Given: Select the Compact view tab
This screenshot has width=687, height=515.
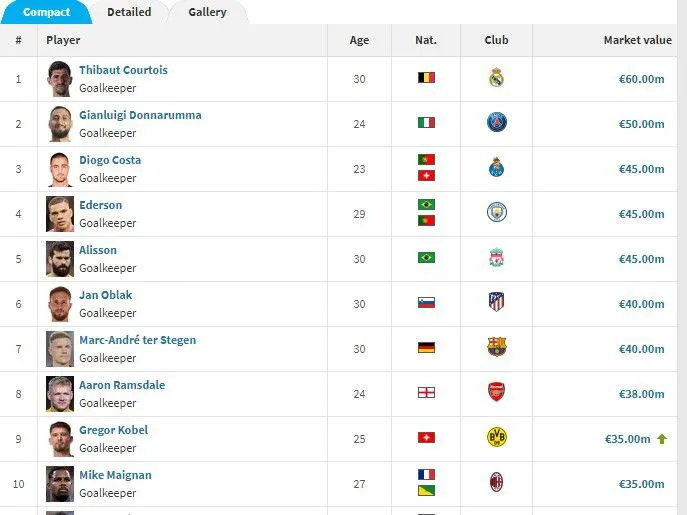Looking at the screenshot, I should pyautogui.click(x=46, y=12).
